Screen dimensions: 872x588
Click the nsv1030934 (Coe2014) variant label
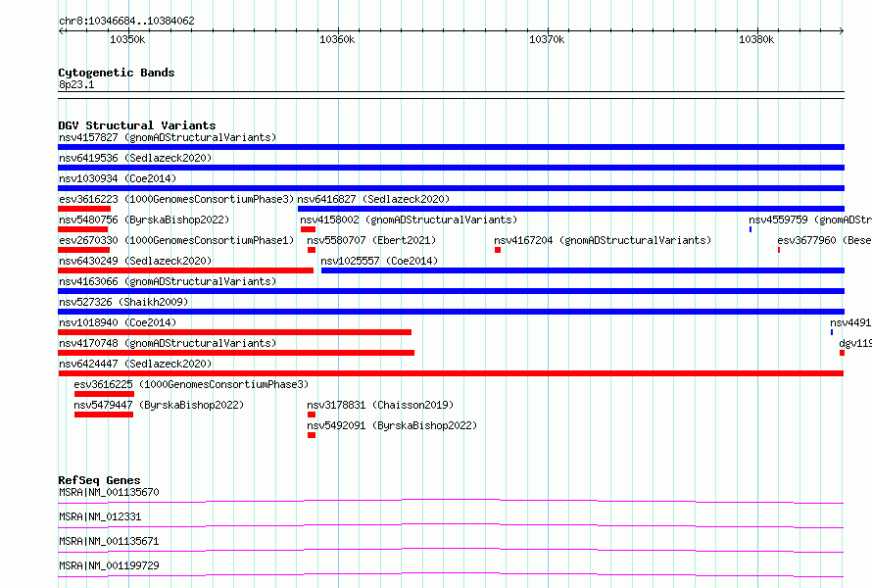click(x=118, y=178)
